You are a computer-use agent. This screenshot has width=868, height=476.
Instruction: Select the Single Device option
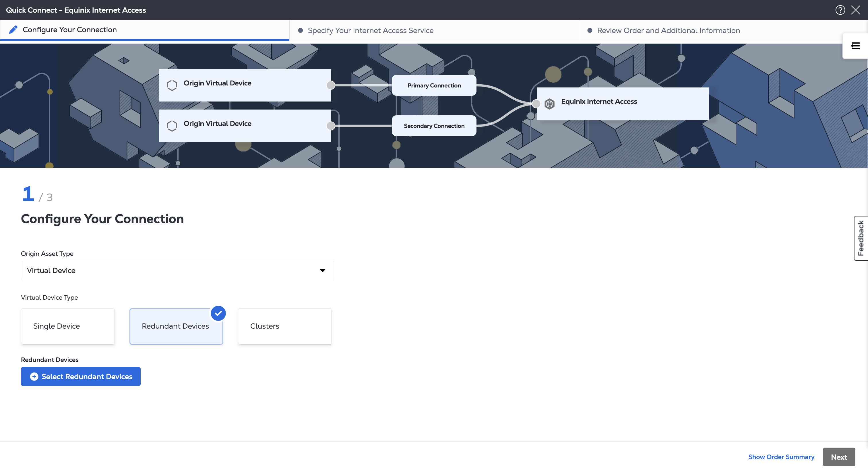click(68, 326)
